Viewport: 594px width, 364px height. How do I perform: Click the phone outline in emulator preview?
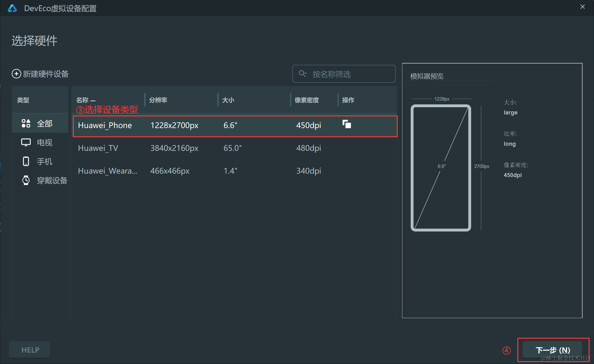click(x=441, y=168)
